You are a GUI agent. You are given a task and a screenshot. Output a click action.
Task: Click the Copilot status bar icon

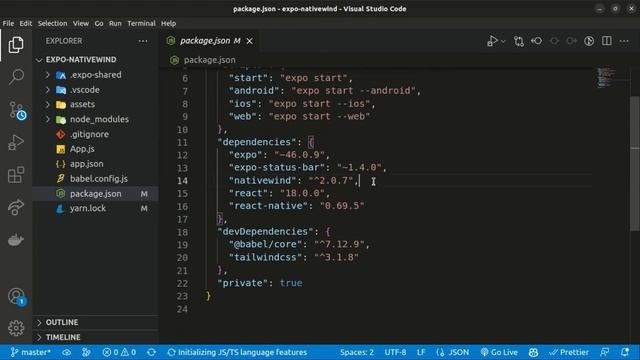533,352
